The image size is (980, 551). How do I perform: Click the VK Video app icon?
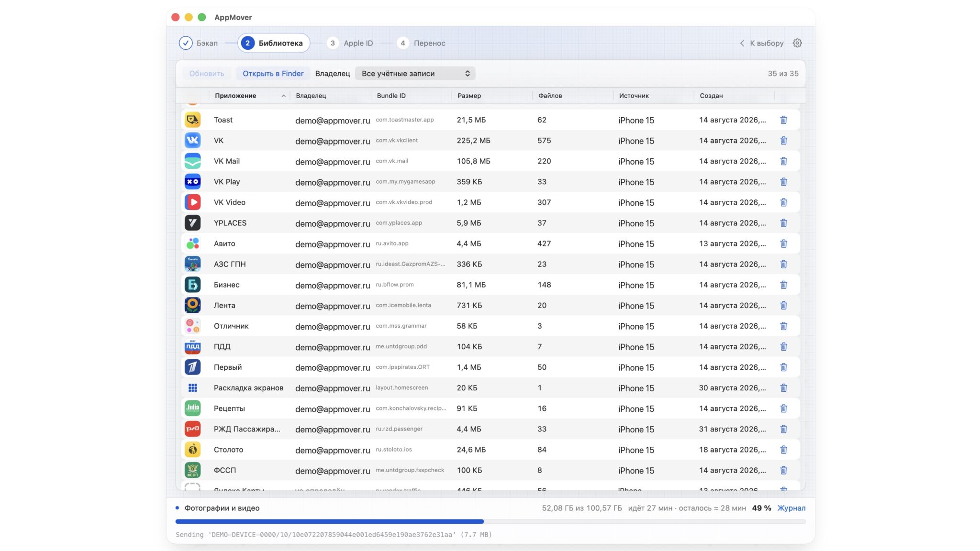(192, 202)
